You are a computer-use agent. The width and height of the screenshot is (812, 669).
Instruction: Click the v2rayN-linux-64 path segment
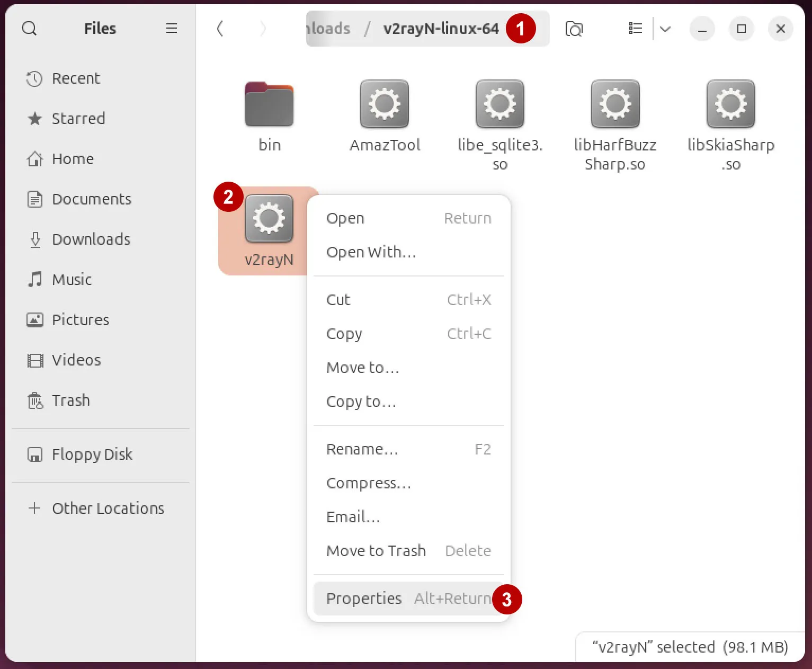click(x=441, y=29)
